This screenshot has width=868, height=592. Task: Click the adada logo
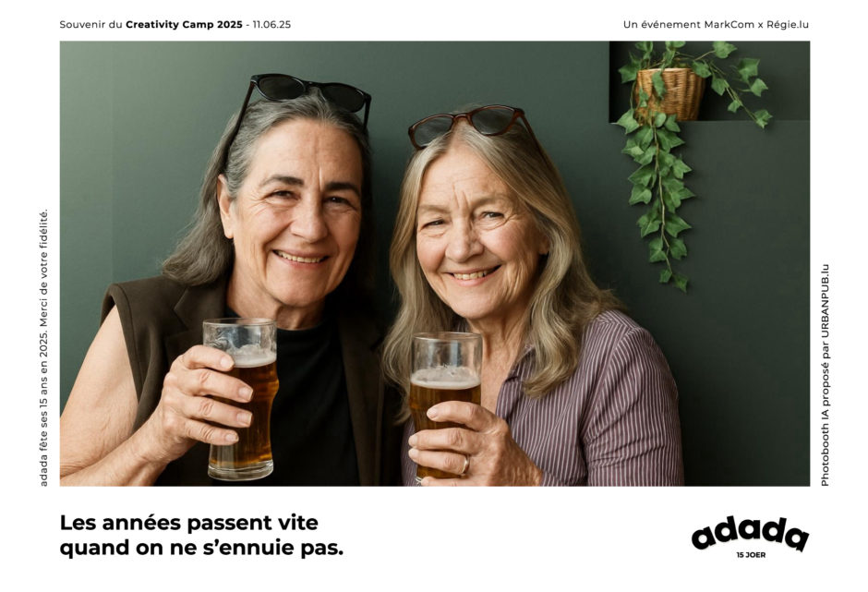(750, 533)
